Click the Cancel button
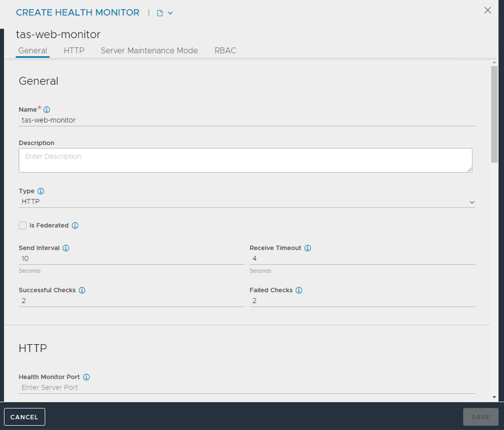The width and height of the screenshot is (504, 430). point(25,417)
